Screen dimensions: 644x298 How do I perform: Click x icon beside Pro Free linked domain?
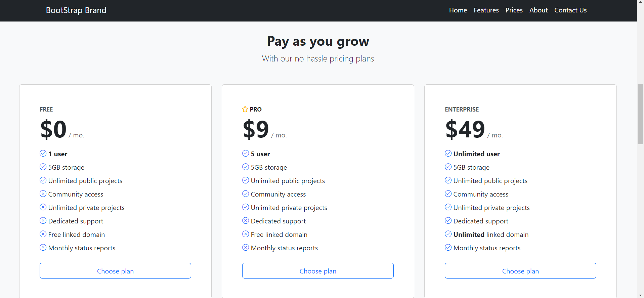tap(246, 234)
